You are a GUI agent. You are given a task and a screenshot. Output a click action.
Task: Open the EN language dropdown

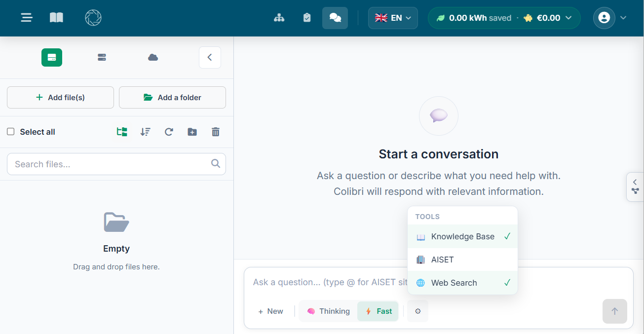pyautogui.click(x=393, y=18)
